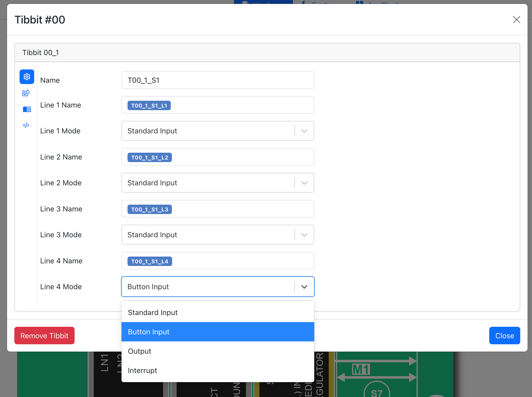The image size is (532, 397).
Task: Open the settings gear tab
Action: pos(27,77)
